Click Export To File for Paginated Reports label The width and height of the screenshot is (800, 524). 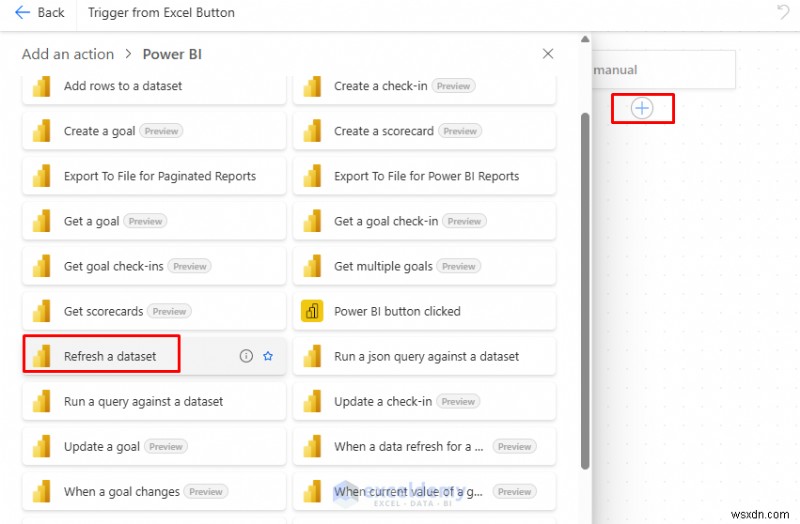point(160,176)
